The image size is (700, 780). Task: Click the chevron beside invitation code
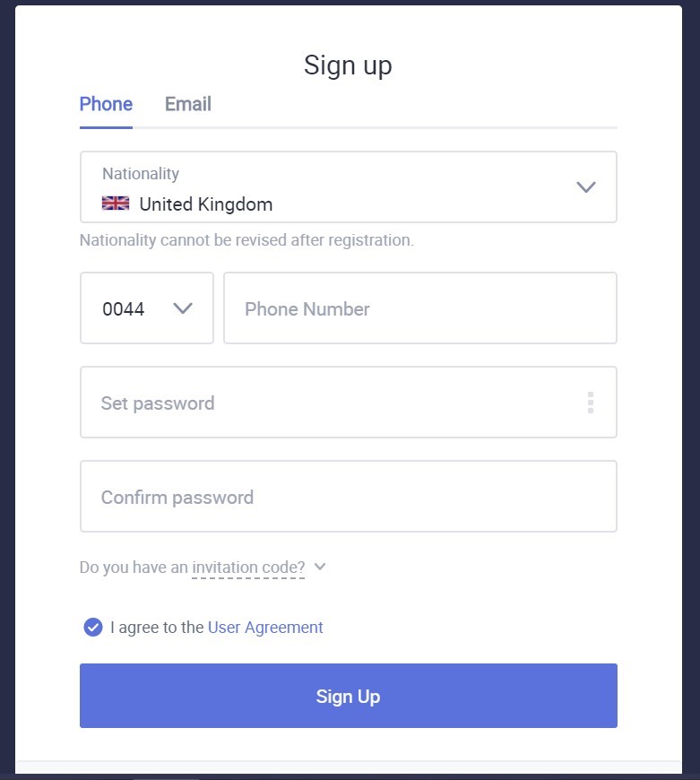tap(320, 567)
